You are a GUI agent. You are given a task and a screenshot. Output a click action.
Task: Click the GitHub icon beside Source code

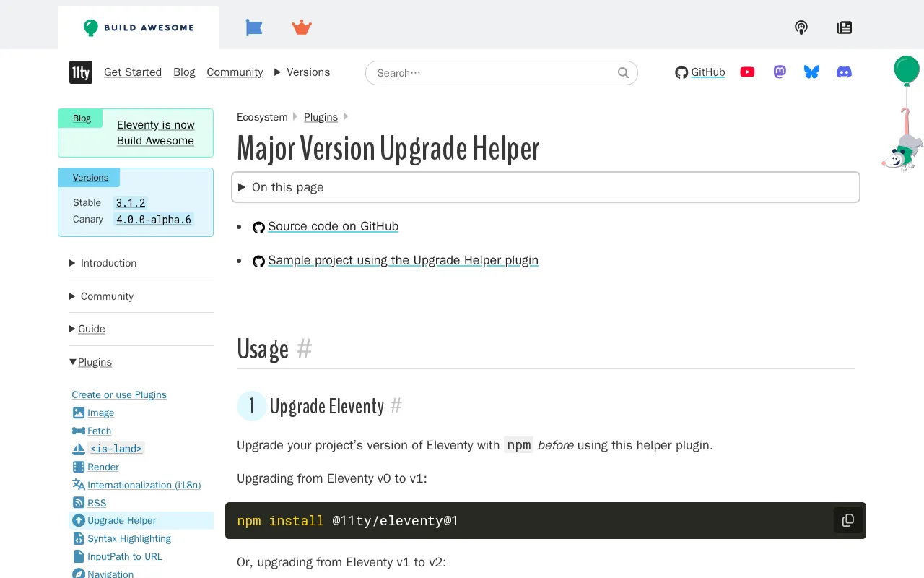pyautogui.click(x=258, y=228)
